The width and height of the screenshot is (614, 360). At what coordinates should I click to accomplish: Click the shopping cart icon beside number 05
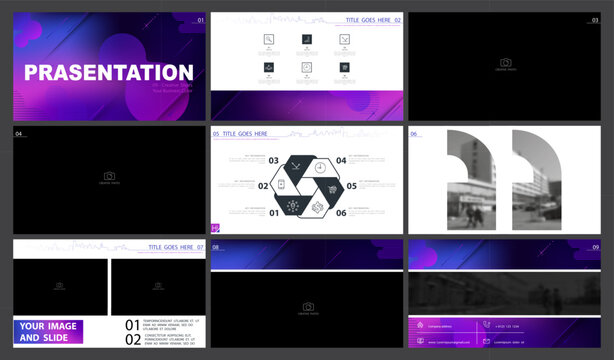tap(332, 190)
